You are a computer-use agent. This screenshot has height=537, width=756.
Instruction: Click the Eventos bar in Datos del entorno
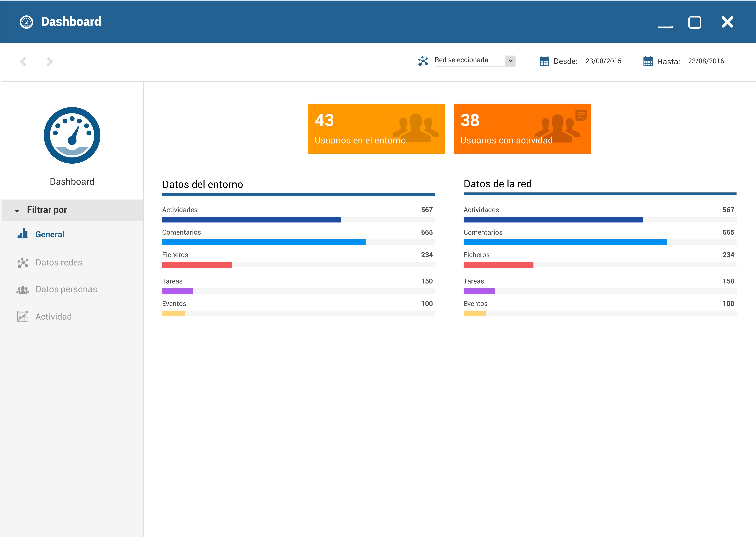click(299, 313)
